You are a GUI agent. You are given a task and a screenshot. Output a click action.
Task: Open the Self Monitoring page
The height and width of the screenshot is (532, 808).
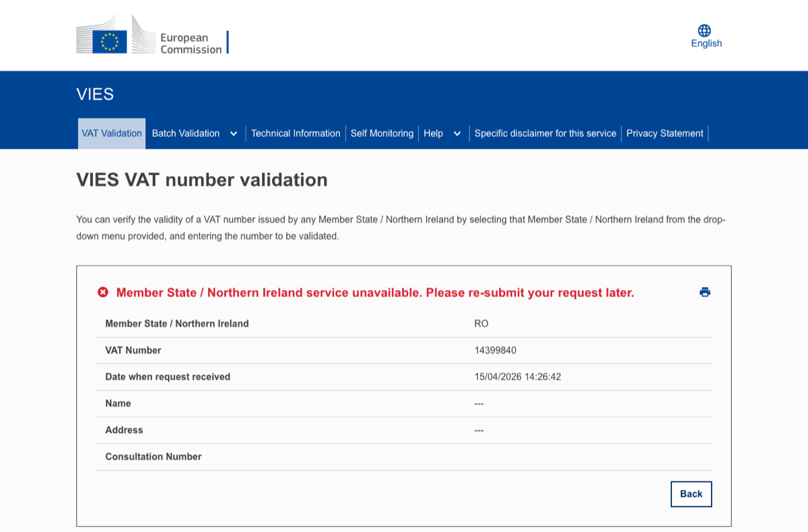point(382,133)
